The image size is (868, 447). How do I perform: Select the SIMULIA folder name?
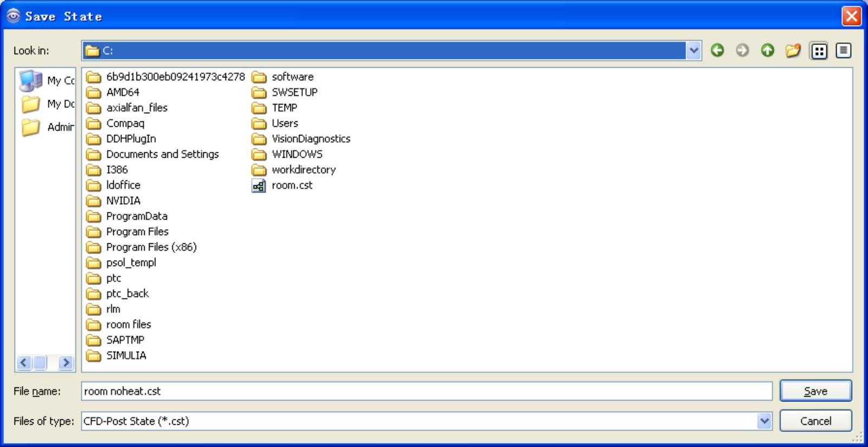(126, 355)
